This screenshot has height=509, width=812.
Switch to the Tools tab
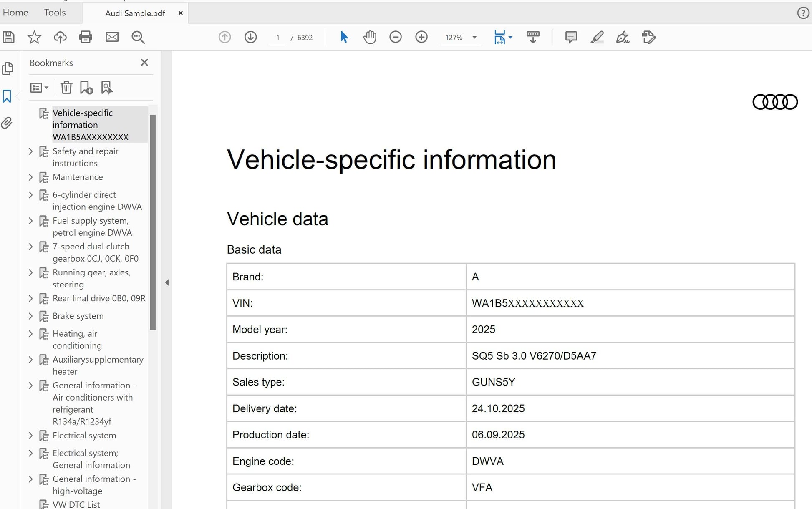coord(55,12)
